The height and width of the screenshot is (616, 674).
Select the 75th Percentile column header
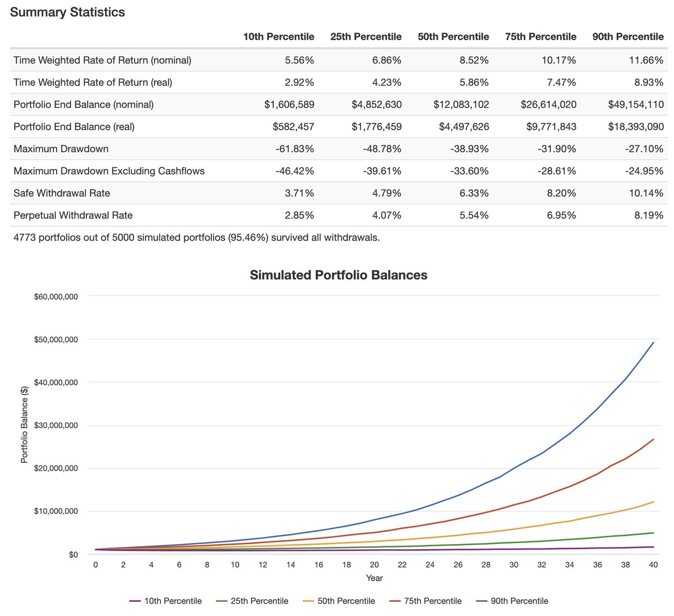540,36
